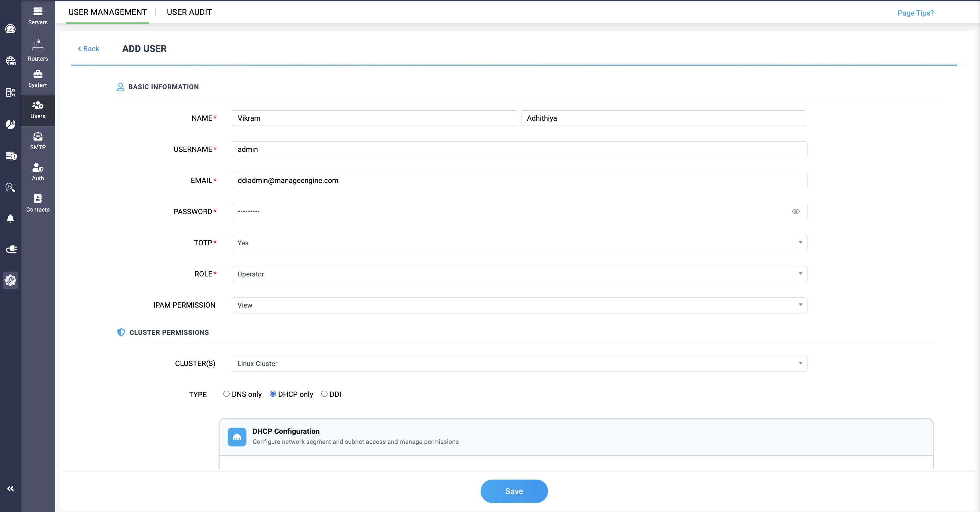Image resolution: width=980 pixels, height=512 pixels.
Task: Open the DNS globe icon
Action: [10, 61]
